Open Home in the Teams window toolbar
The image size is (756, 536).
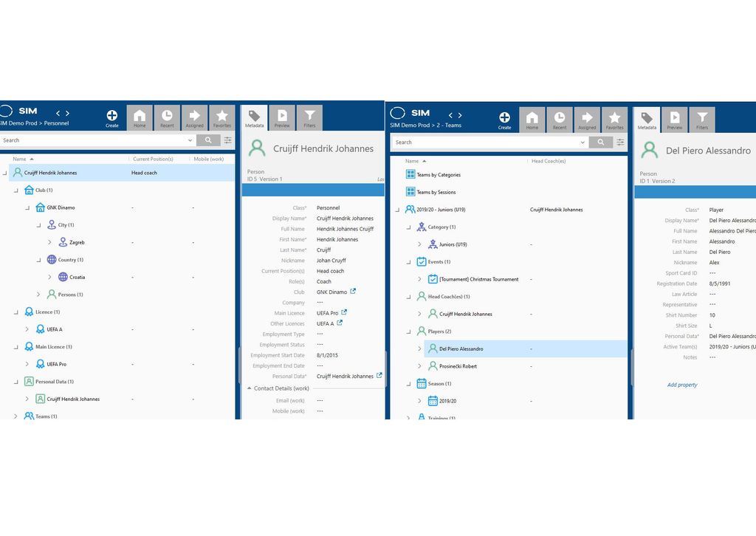click(x=532, y=118)
